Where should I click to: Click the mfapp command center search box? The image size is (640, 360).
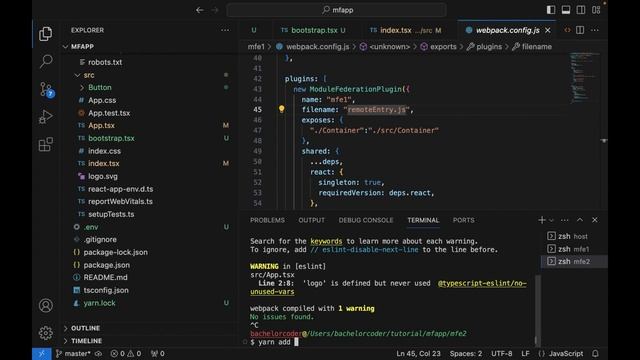coord(336,10)
